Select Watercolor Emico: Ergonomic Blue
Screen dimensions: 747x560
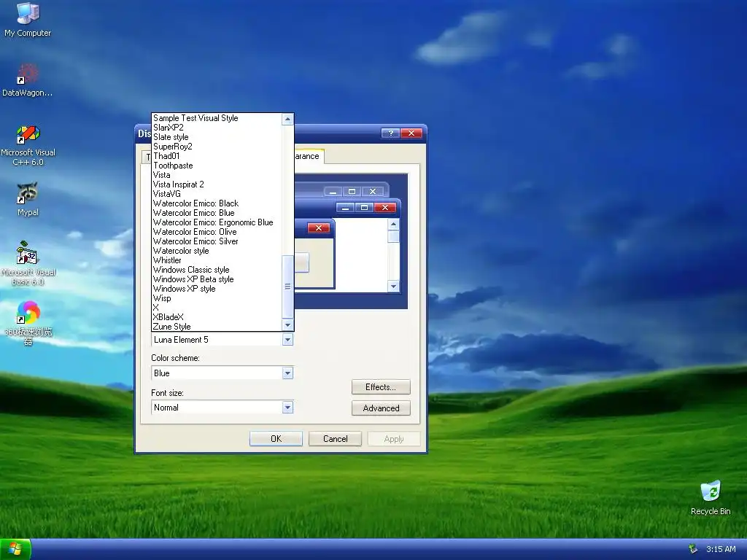[x=217, y=222]
